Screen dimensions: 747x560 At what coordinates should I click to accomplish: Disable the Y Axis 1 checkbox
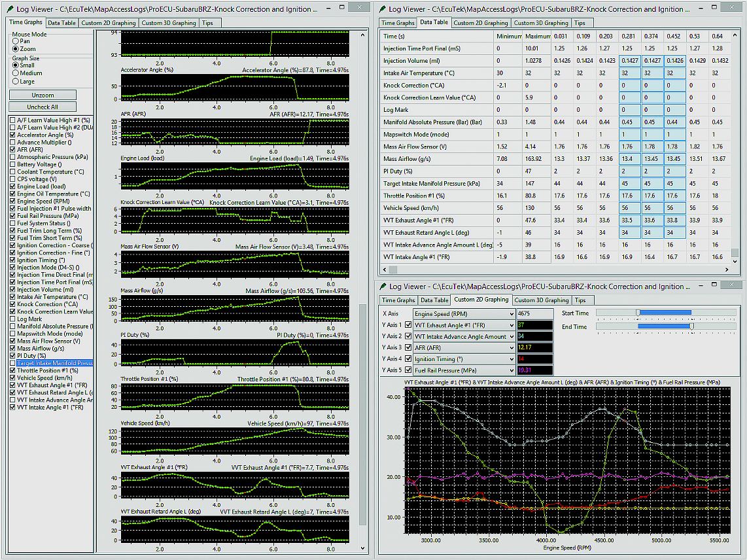(x=409, y=325)
